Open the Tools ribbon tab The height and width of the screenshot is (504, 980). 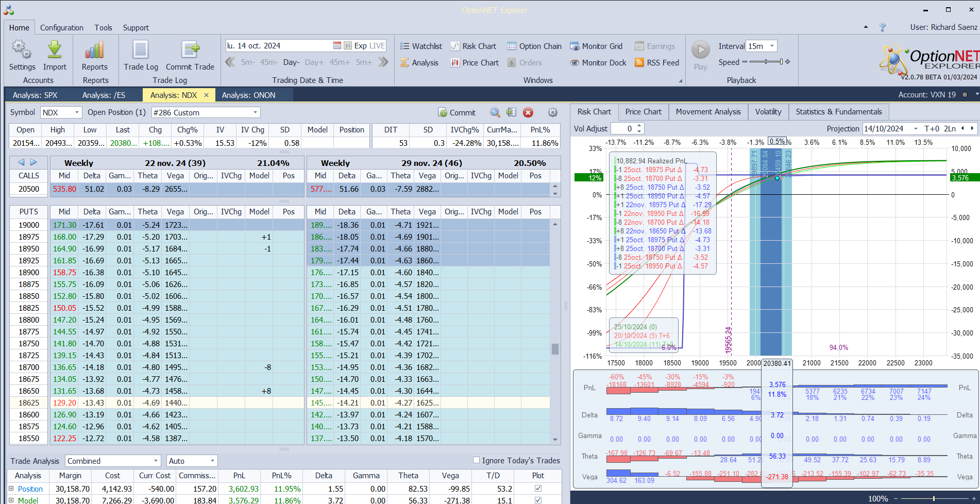(103, 27)
